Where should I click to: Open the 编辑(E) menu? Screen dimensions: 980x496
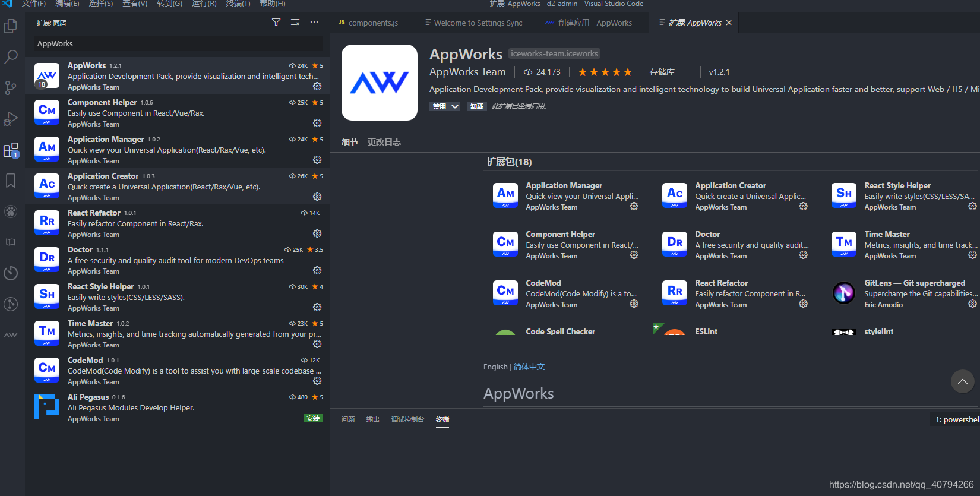67,4
